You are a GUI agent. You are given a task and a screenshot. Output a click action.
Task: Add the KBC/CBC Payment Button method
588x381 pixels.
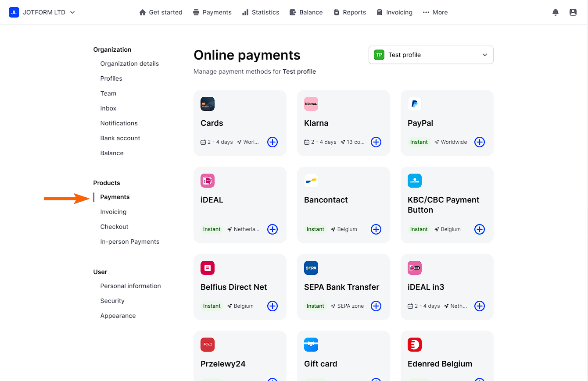click(480, 229)
